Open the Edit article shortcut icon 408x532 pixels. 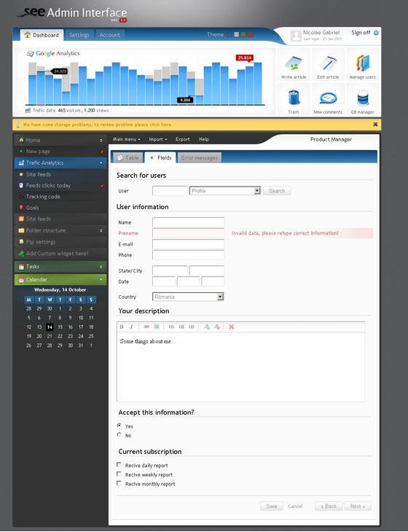point(328,63)
